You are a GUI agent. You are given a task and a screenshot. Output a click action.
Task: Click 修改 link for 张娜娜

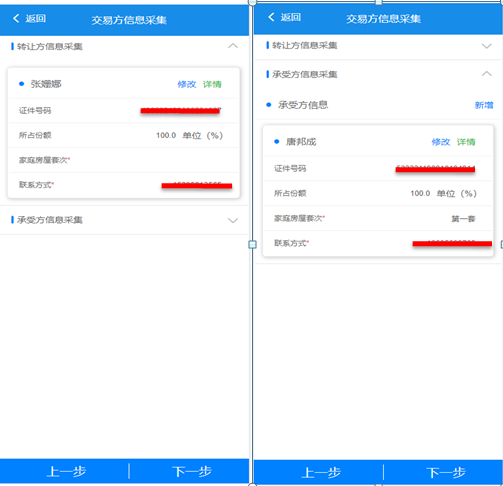click(187, 84)
